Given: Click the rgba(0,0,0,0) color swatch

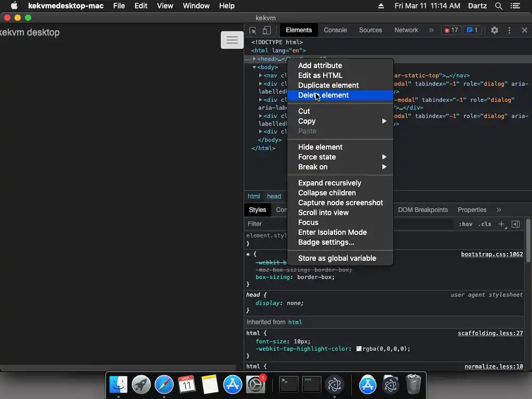Looking at the screenshot, I should pos(359,349).
